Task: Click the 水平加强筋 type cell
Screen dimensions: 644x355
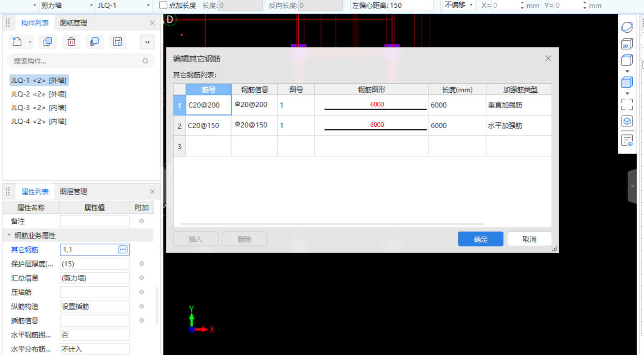Action: [x=519, y=125]
